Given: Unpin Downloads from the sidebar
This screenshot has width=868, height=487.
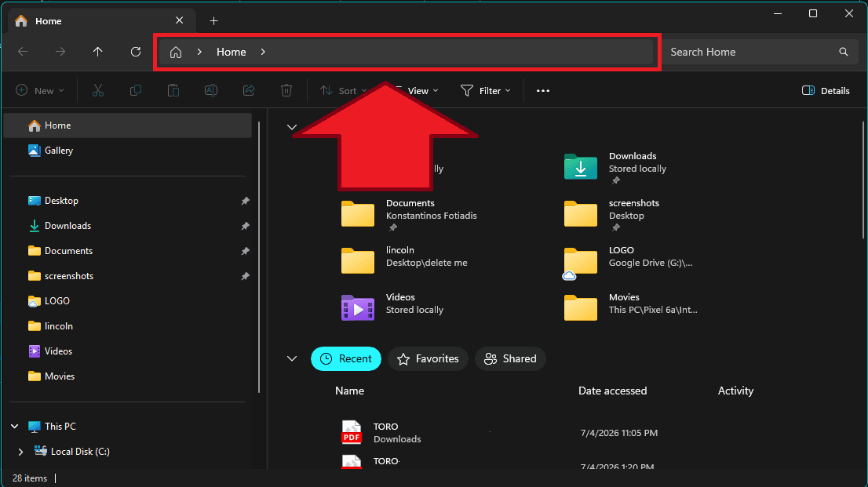Looking at the screenshot, I should (245, 226).
